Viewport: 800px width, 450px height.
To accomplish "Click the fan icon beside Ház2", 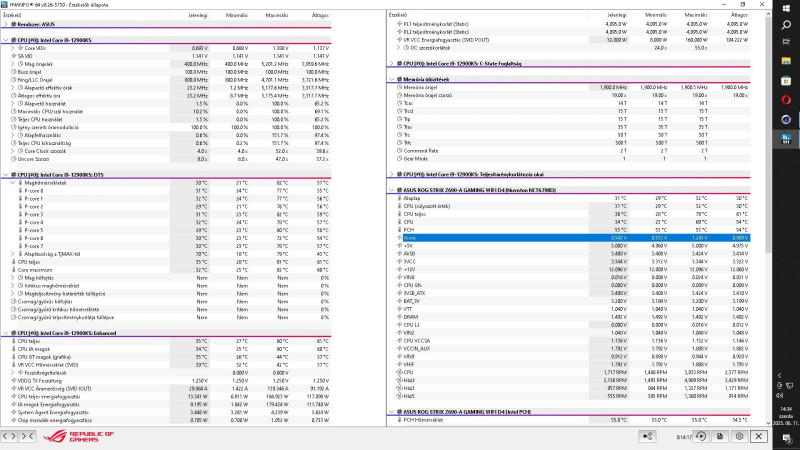I will click(399, 380).
